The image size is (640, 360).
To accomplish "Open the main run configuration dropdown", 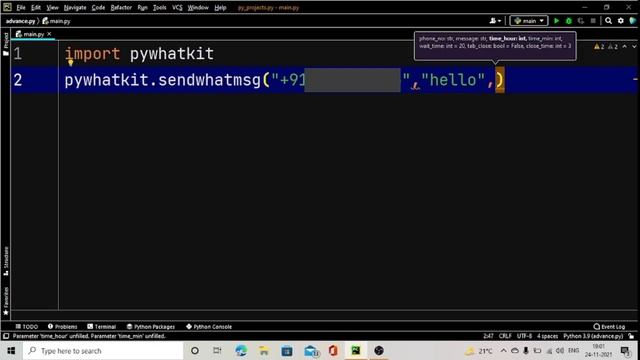I will pos(529,21).
